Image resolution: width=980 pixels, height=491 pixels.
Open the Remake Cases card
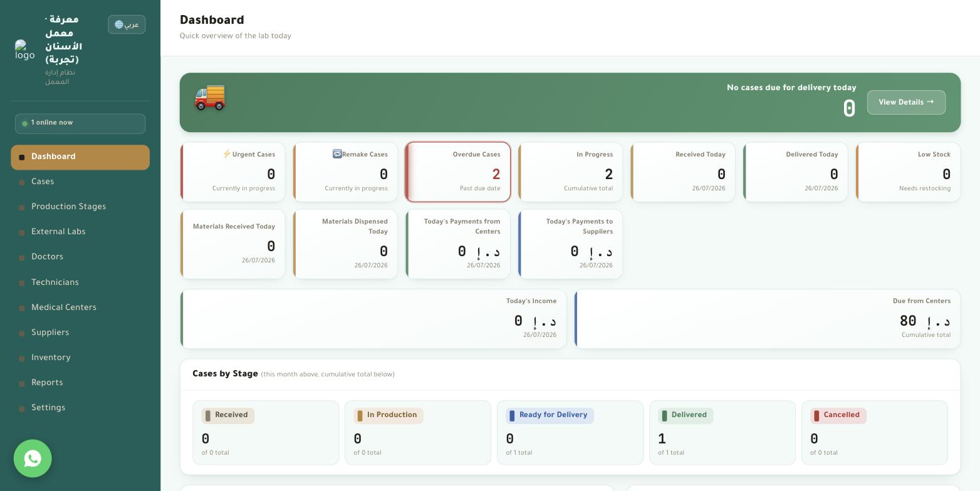[x=345, y=172]
